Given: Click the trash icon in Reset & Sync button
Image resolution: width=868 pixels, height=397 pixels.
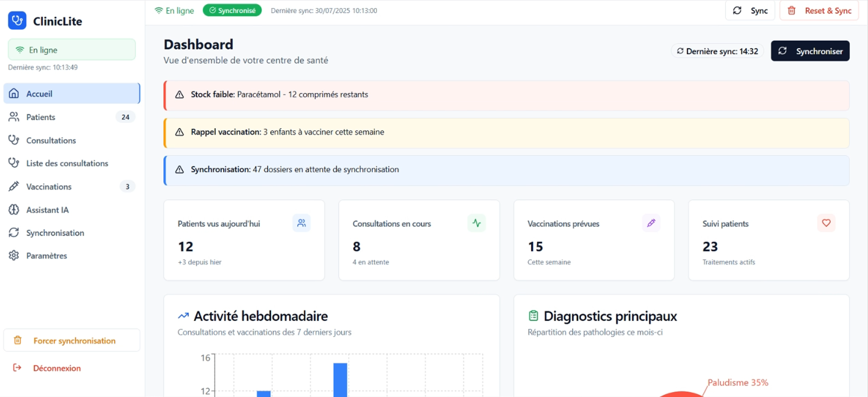Looking at the screenshot, I should [x=792, y=10].
